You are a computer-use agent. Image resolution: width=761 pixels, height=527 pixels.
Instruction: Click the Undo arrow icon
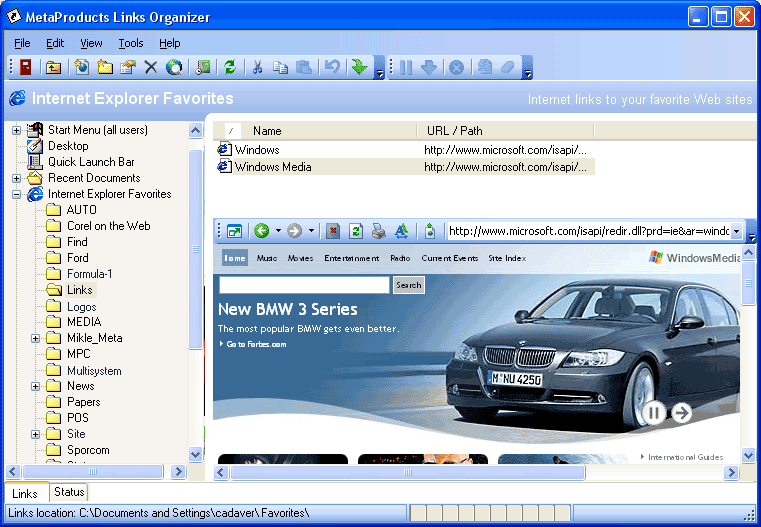332,66
